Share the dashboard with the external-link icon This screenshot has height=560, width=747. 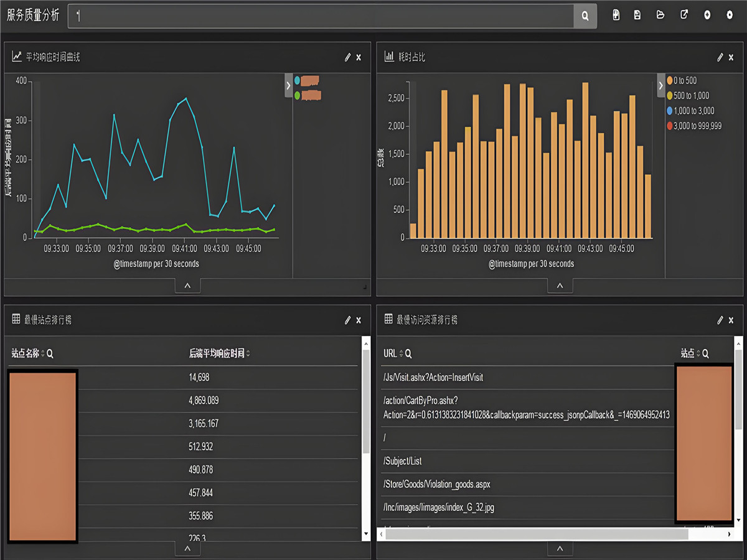(x=684, y=15)
